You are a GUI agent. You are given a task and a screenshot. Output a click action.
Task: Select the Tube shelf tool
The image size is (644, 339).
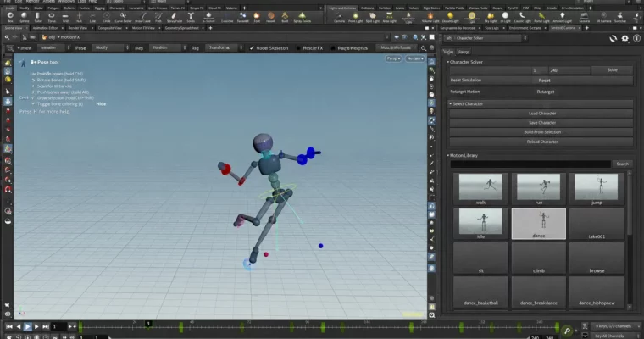coord(38,17)
